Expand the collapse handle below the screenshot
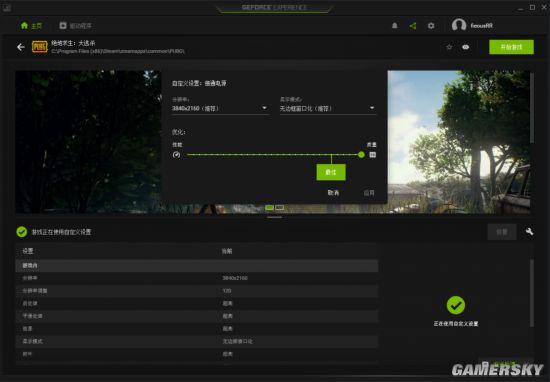The width and height of the screenshot is (550, 382). [275, 217]
